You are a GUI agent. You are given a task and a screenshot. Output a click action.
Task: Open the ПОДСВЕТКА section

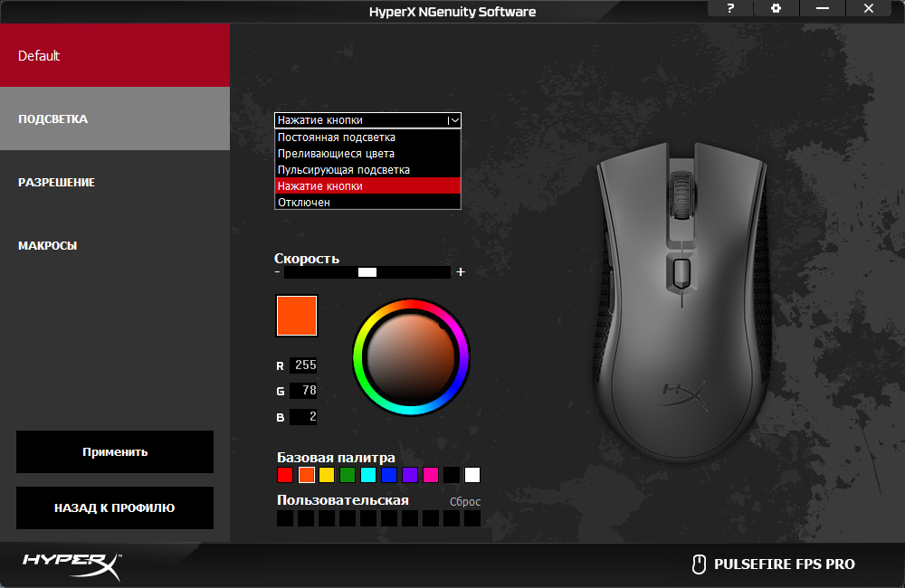tap(115, 119)
